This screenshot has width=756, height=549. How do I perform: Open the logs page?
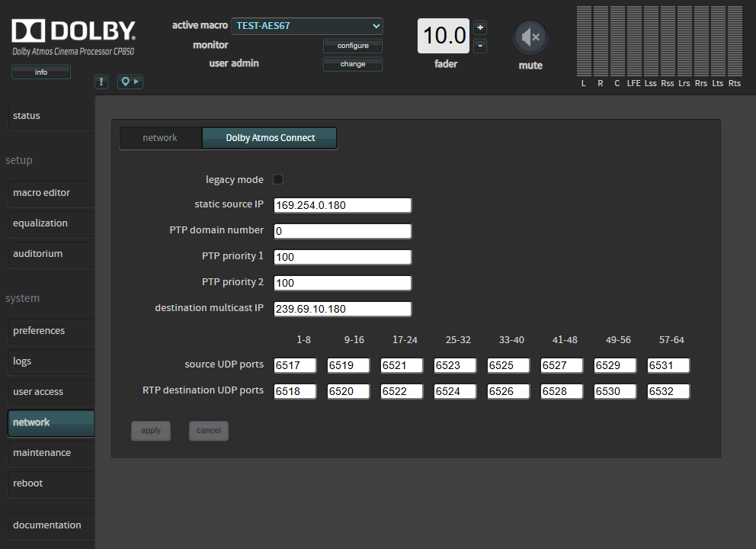coord(51,361)
